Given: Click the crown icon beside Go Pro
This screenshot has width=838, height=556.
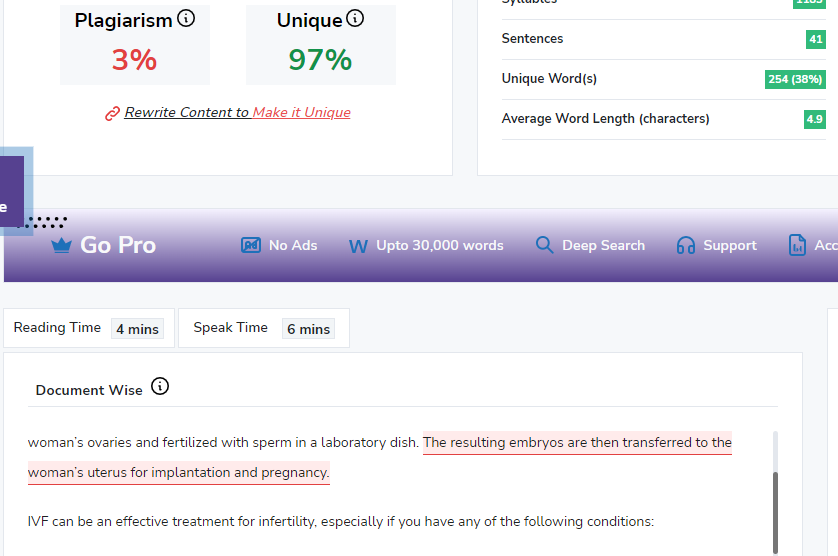Looking at the screenshot, I should pyautogui.click(x=61, y=246).
